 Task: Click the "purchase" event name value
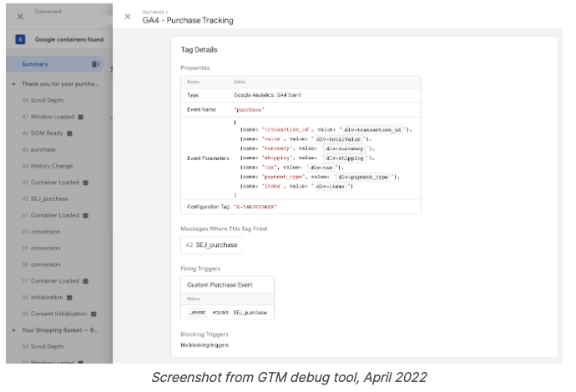click(x=249, y=110)
